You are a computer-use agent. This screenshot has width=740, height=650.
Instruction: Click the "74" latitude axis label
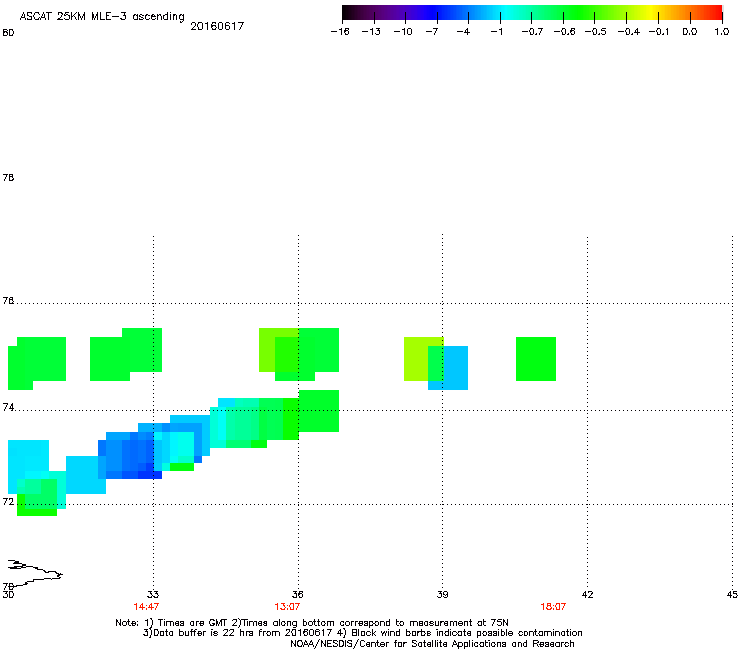(8, 407)
